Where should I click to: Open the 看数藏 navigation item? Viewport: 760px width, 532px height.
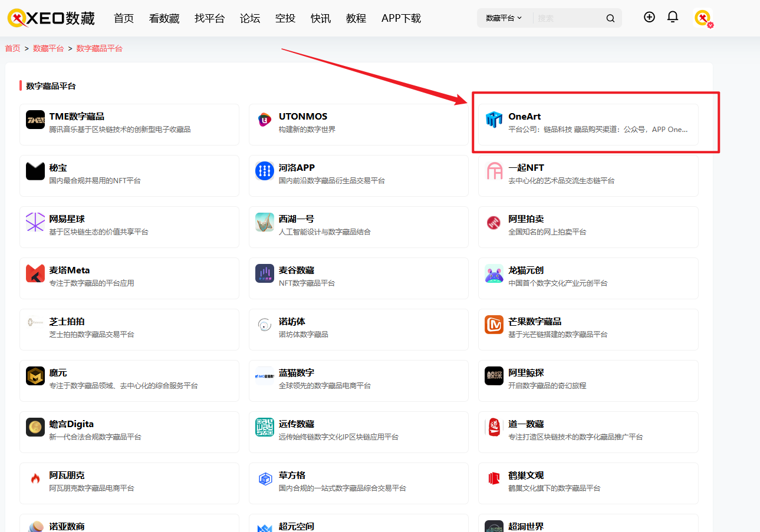pos(164,18)
